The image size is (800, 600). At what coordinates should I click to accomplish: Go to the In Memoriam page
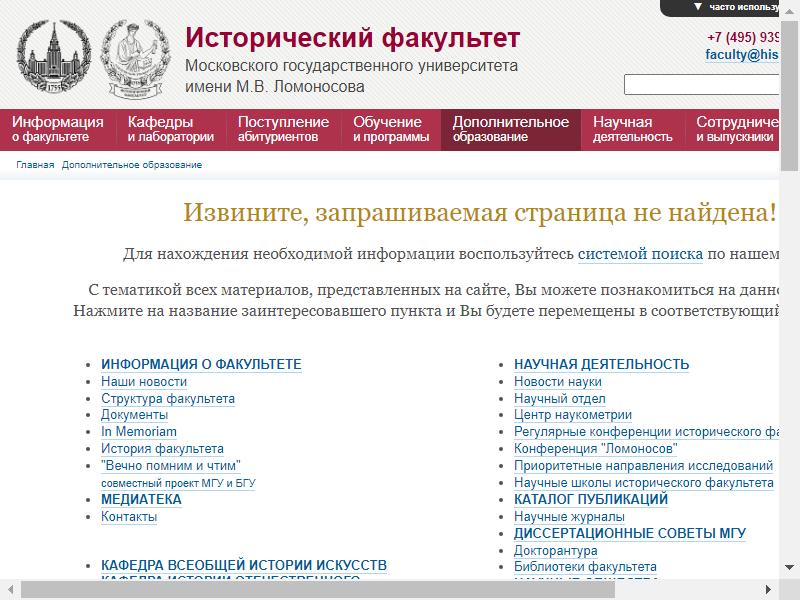[x=139, y=432]
